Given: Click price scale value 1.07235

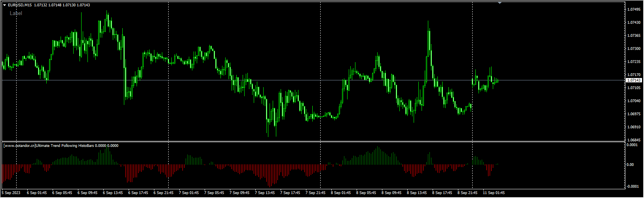Looking at the screenshot, I should click(x=634, y=62).
